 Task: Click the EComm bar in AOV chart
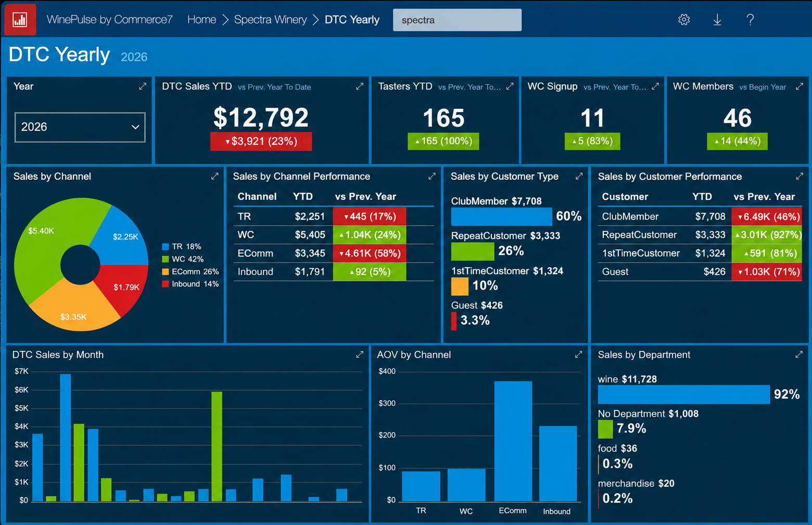tap(513, 441)
